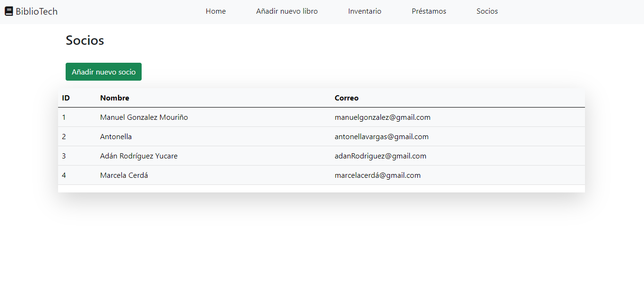
Task: Select the email marcelacerdá@gmail.com
Action: [x=377, y=175]
